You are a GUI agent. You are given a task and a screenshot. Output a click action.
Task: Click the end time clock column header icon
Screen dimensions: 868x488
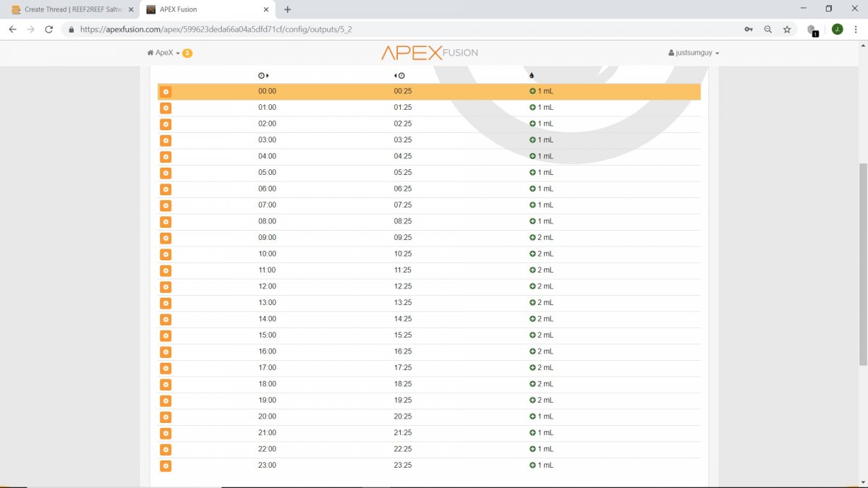coord(399,75)
